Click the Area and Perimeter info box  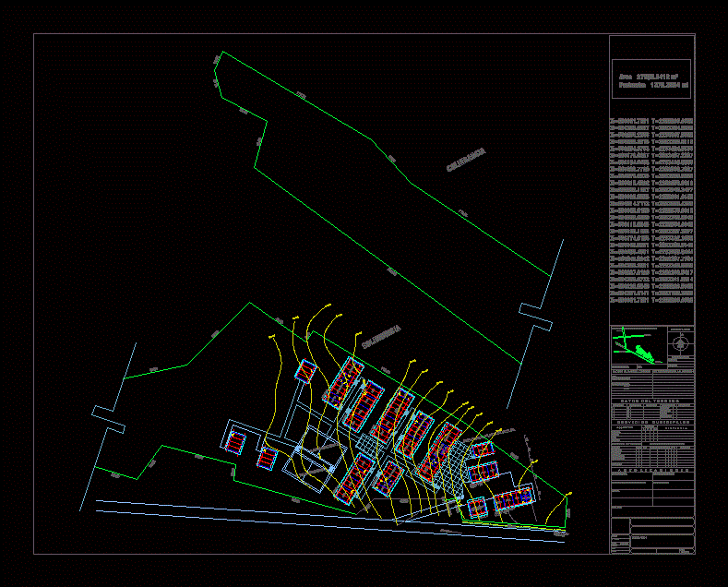pyautogui.click(x=651, y=80)
